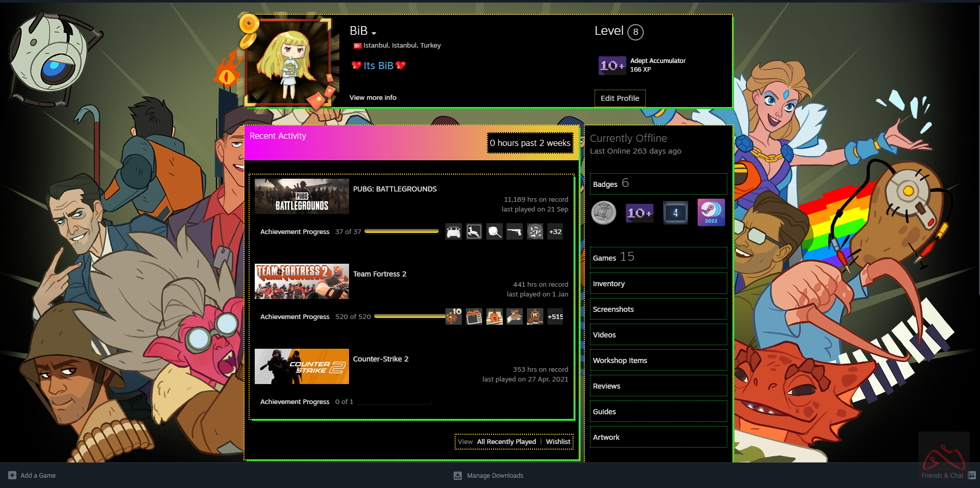Screen dimensions: 980x488
Task: Click the PUBG pistol achievement icon
Action: tap(515, 232)
